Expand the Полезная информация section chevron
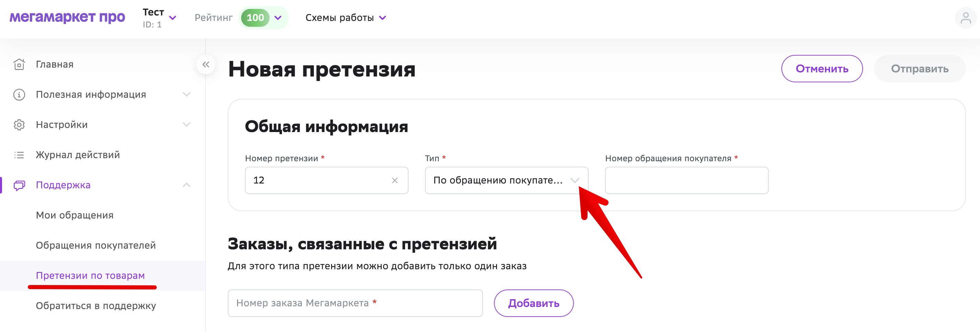This screenshot has width=980, height=332. [x=186, y=94]
